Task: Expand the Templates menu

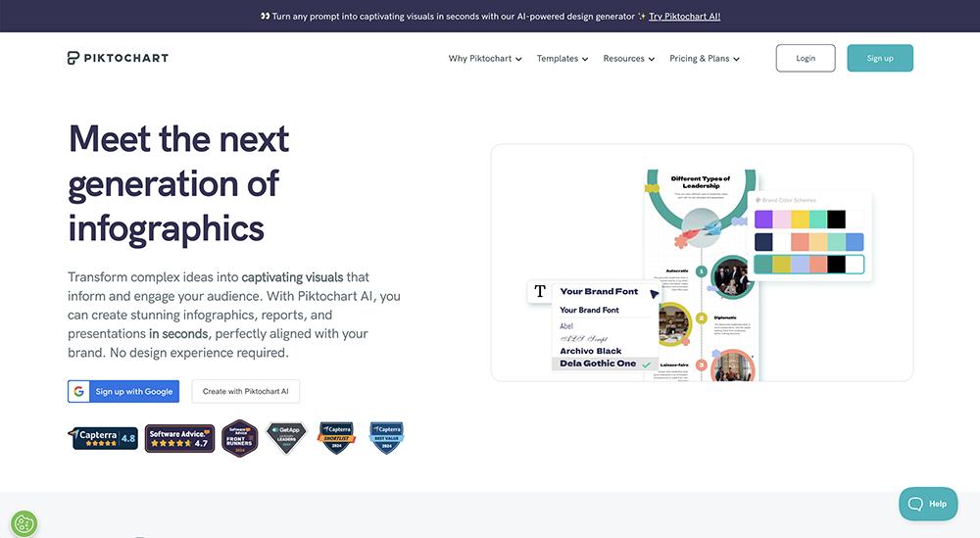Action: (x=562, y=58)
